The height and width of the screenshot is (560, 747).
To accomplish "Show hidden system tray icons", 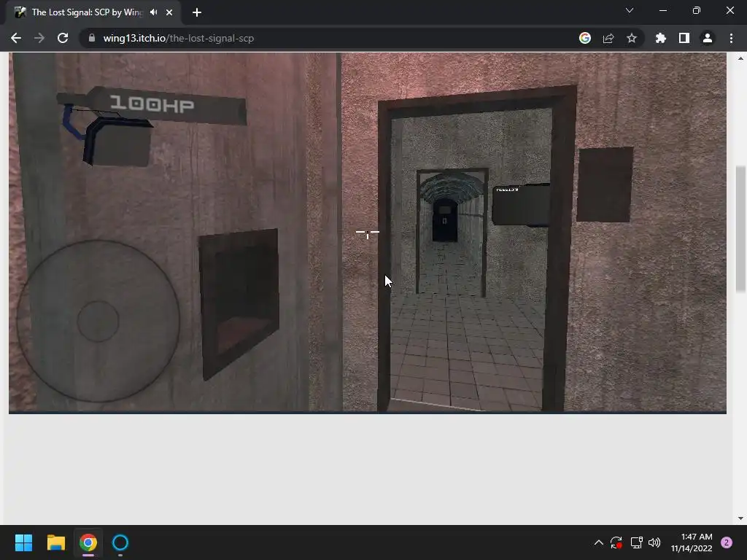I will tap(599, 542).
